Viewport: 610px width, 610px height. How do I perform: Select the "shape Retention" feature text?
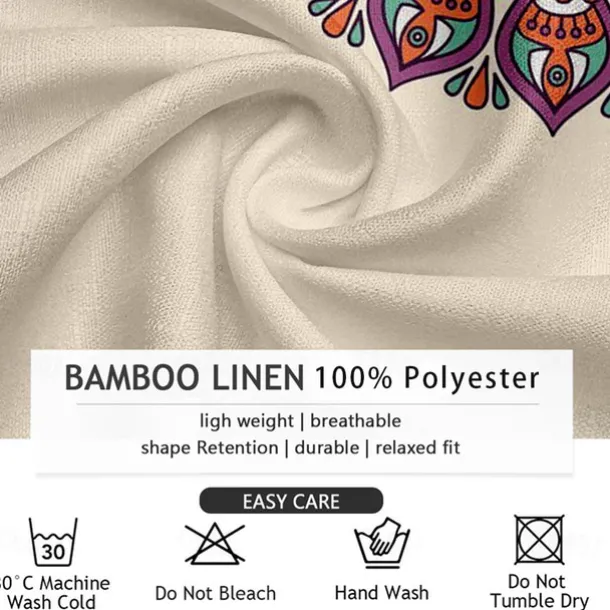pyautogui.click(x=209, y=448)
